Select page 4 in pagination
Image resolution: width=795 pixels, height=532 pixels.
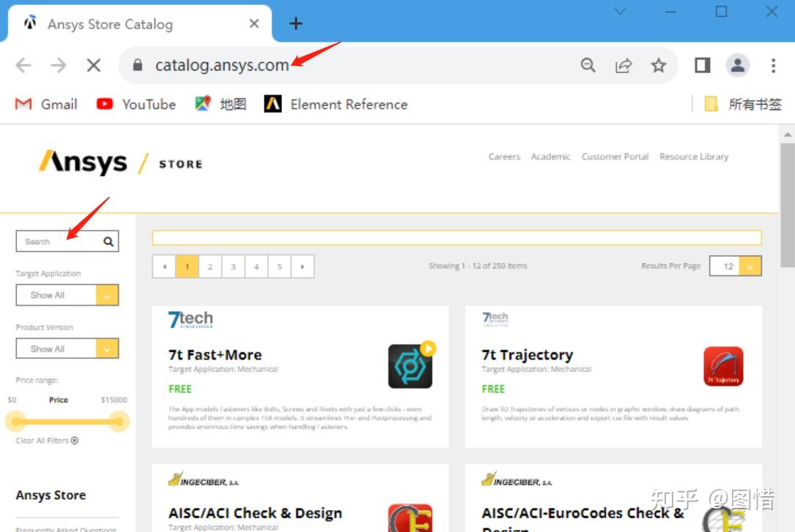pos(256,266)
